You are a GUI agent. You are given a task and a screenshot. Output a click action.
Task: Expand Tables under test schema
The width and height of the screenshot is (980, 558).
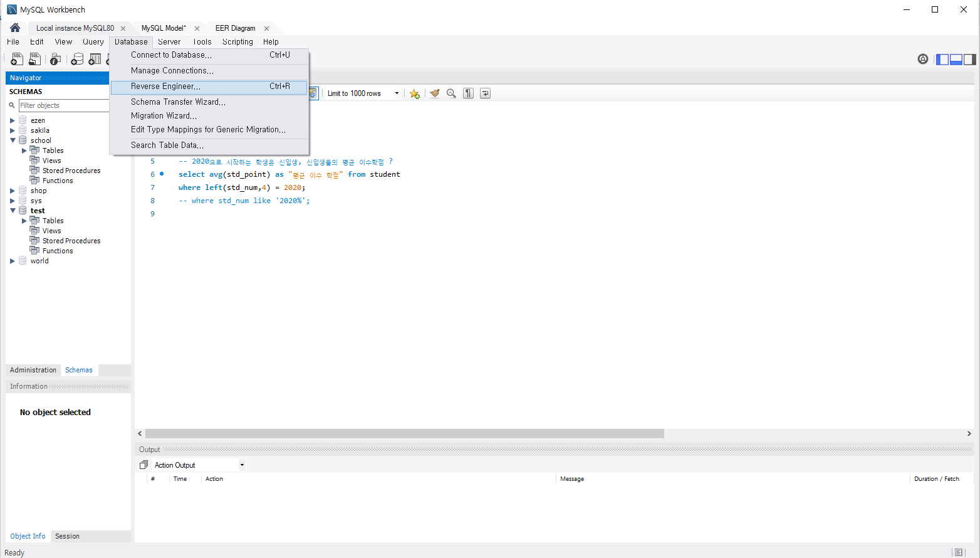tap(24, 221)
